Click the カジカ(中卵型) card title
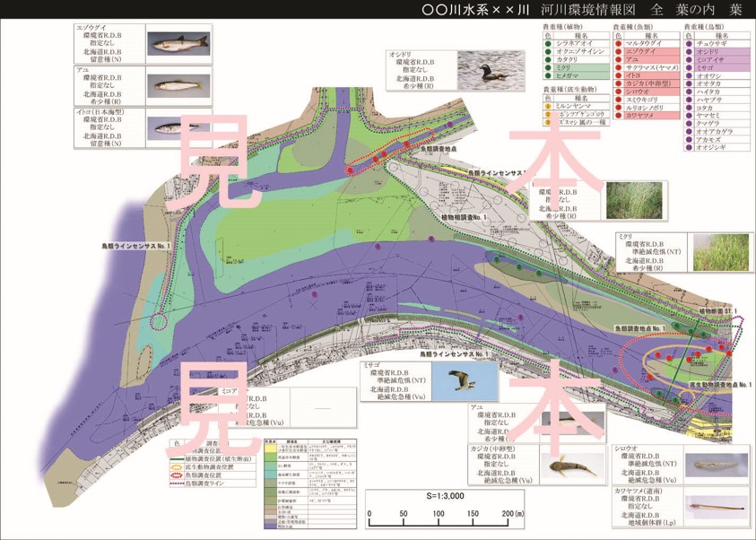Screen dimensions: 756x540 click(492, 449)
